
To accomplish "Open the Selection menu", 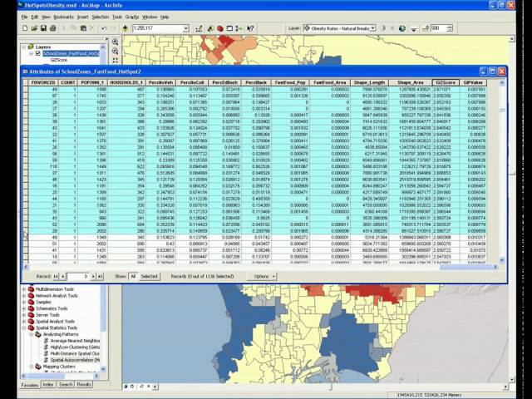I will tap(101, 17).
